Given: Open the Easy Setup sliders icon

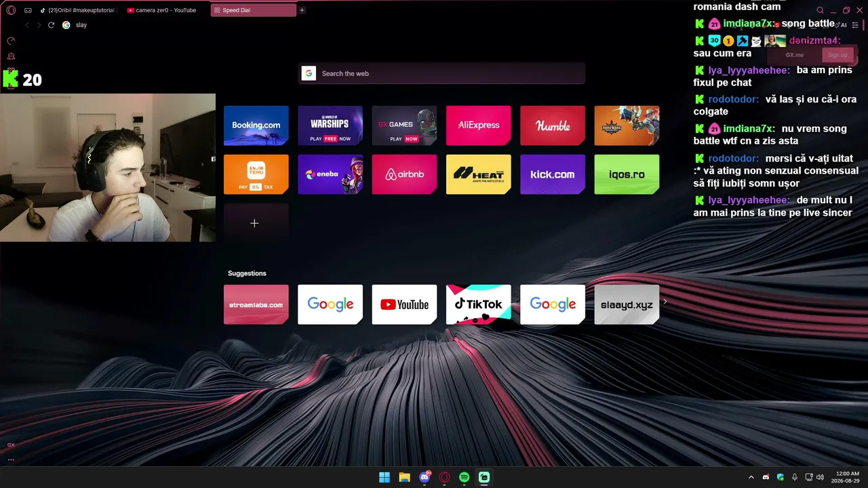Looking at the screenshot, I should 855,25.
